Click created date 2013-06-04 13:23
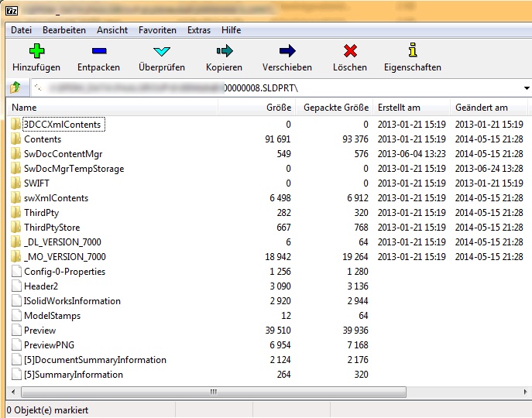The image size is (532, 418). pos(411,154)
